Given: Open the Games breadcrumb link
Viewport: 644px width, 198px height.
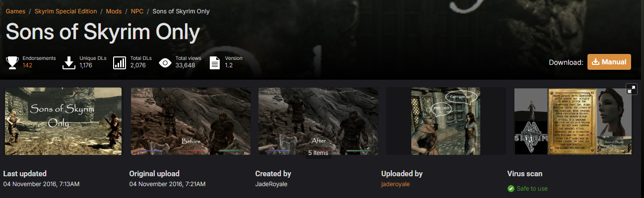Looking at the screenshot, I should 15,11.
